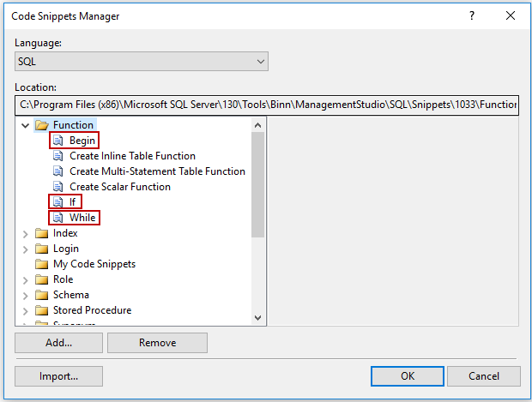This screenshot has width=532, height=402.
Task: Click the scroll down arrow in the tree
Action: 257,317
